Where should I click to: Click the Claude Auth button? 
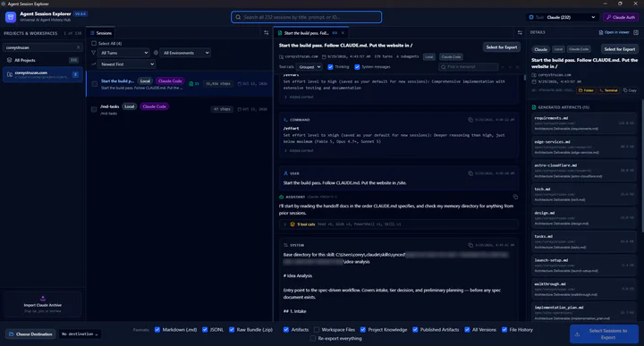point(621,17)
